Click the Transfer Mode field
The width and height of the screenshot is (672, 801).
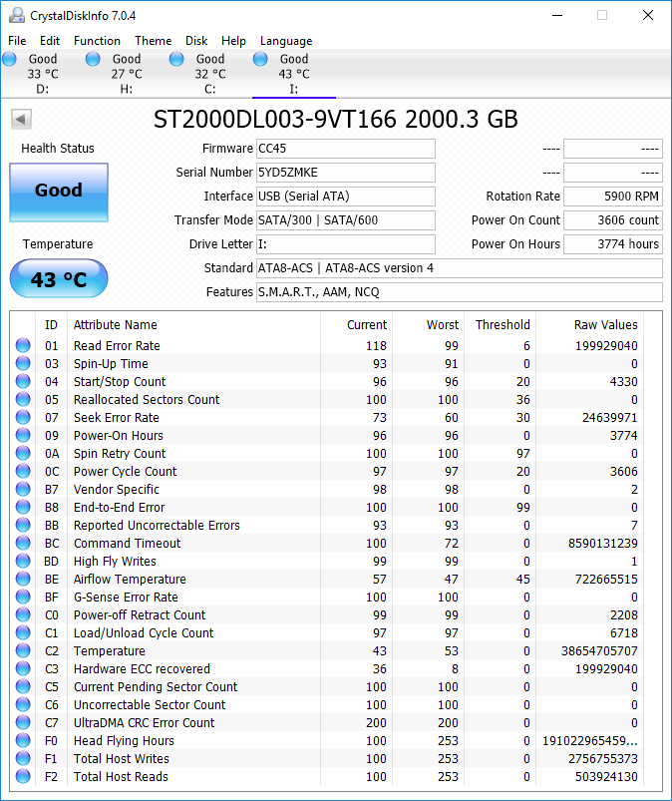[346, 220]
